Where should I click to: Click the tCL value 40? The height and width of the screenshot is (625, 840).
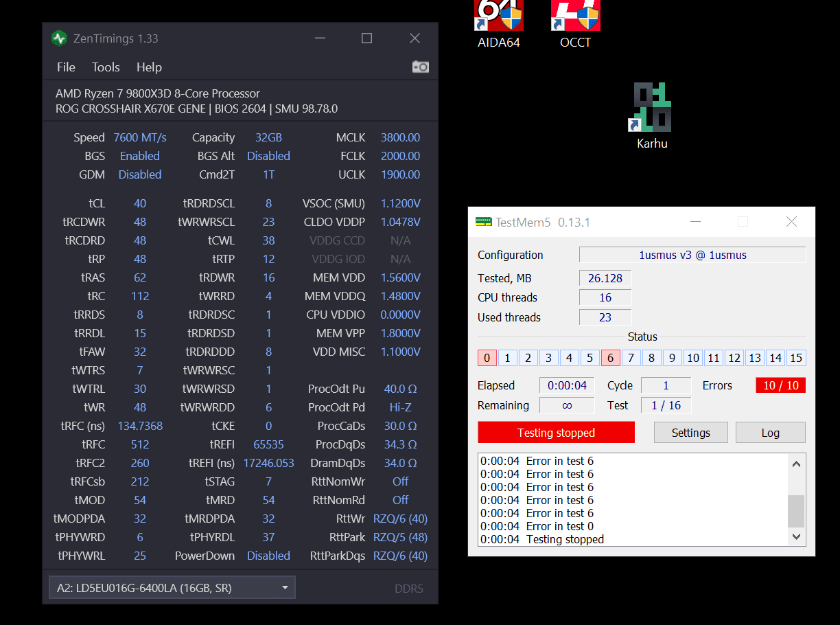point(140,203)
